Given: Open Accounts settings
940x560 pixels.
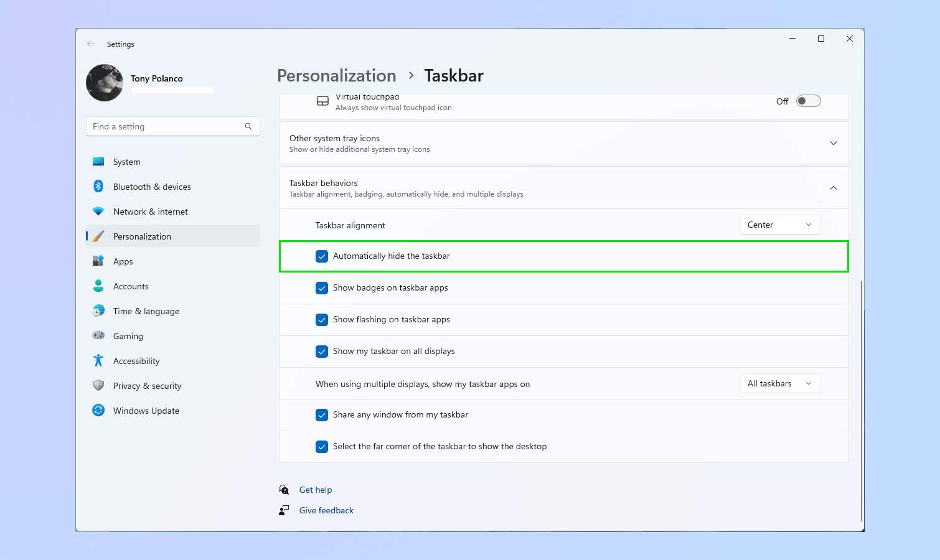Looking at the screenshot, I should tap(173, 286).
